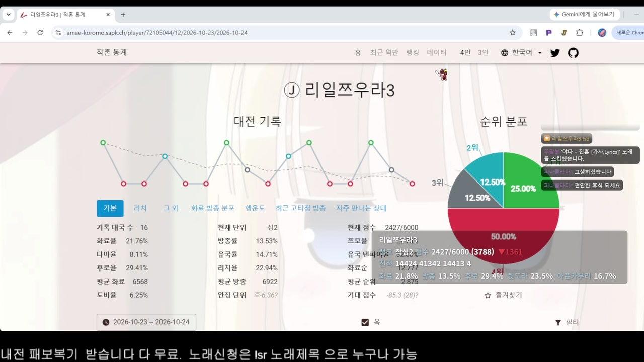Viewport: 644px width, 362px height.
Task: Click the first green point on match graph
Action: coord(103,143)
